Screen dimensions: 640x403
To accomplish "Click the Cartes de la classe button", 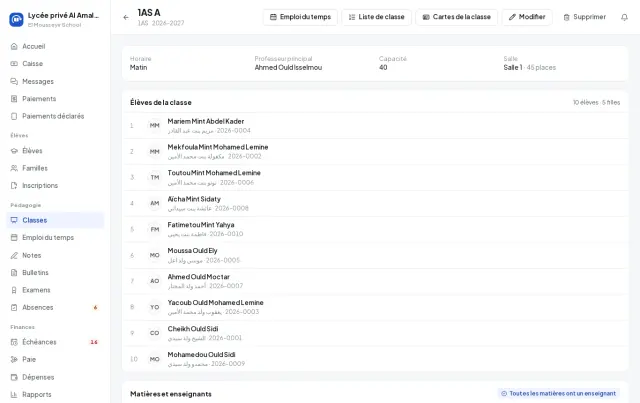I will 456,17.
